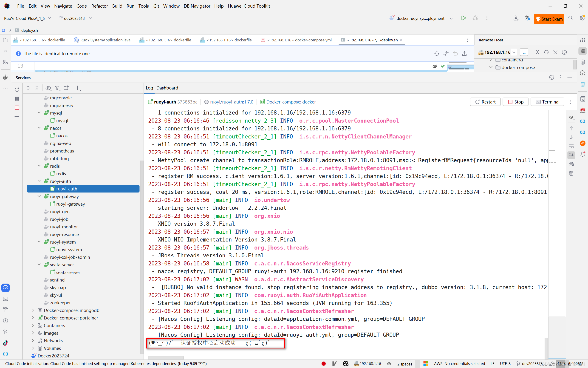
Task: Refresh the Services list
Action: coord(17,89)
